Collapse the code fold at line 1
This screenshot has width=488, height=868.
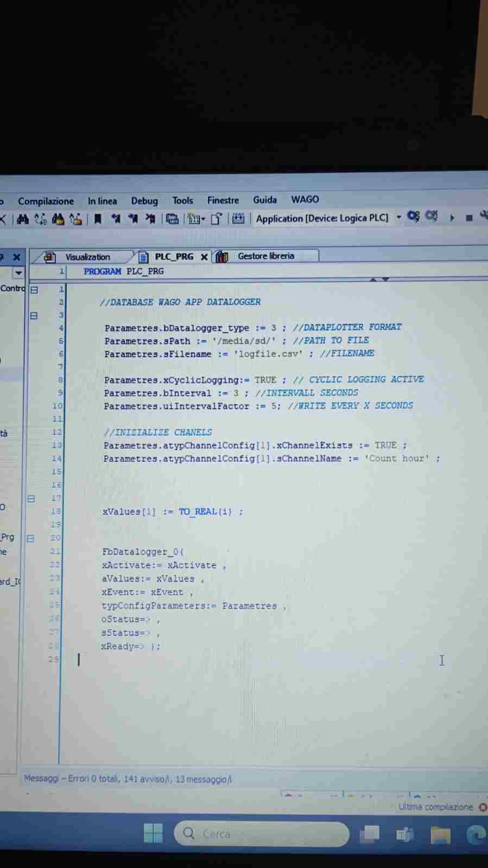point(34,290)
